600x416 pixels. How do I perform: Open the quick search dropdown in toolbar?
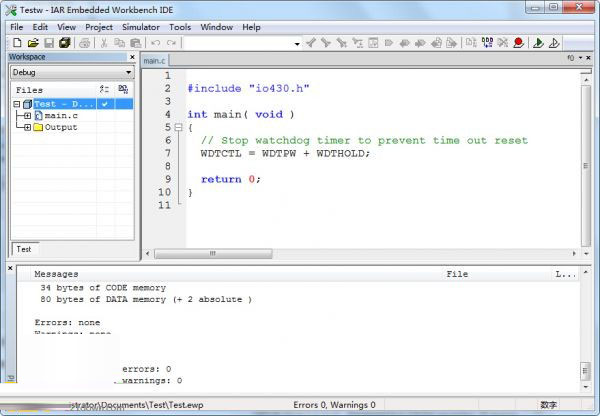[x=297, y=44]
